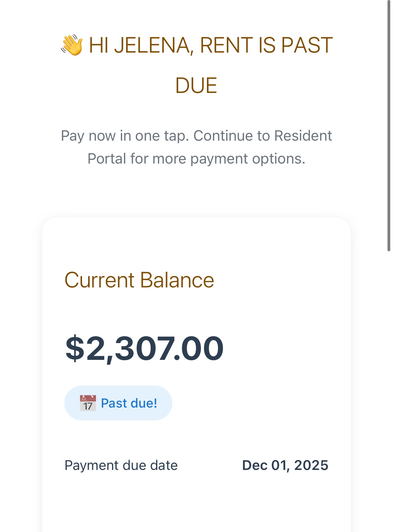
Task: Click the "Current Balance" heading
Action: [139, 280]
